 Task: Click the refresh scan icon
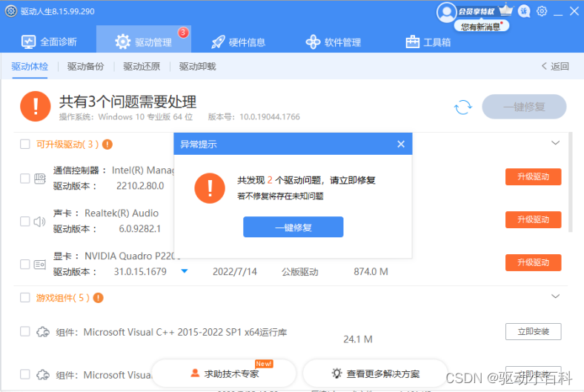click(x=463, y=107)
